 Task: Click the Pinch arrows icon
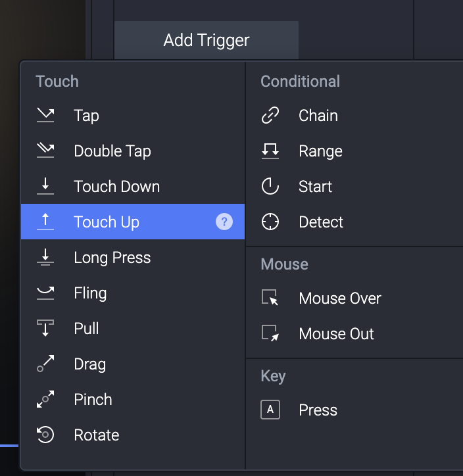pyautogui.click(x=45, y=400)
